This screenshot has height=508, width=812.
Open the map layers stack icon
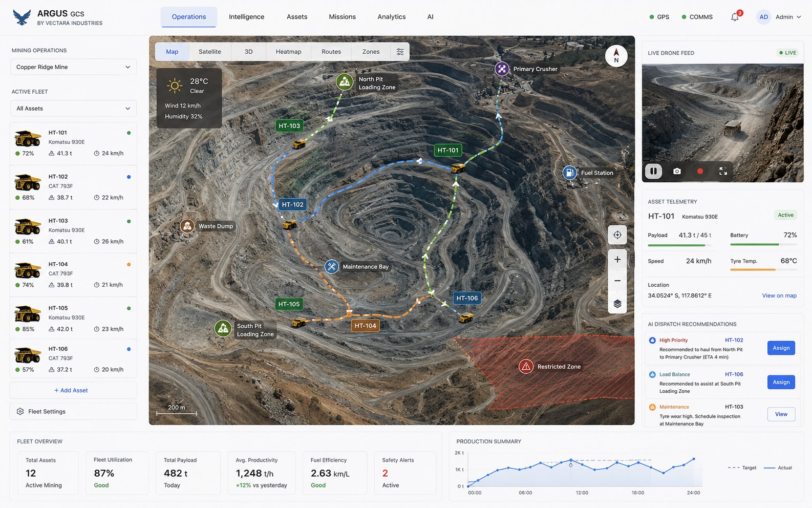[x=617, y=304]
